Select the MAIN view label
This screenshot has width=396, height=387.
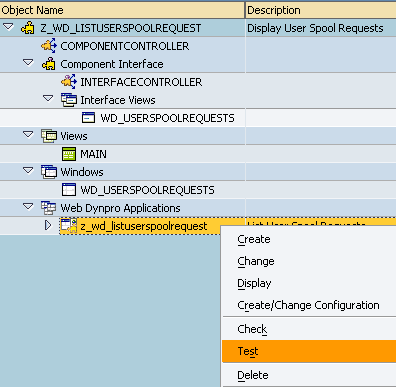(x=93, y=154)
